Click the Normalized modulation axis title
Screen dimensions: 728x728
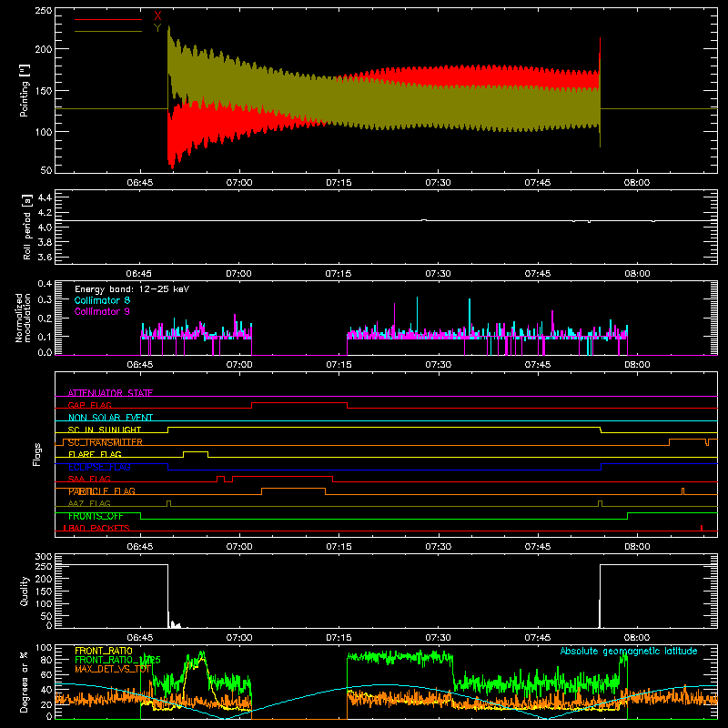[23, 318]
